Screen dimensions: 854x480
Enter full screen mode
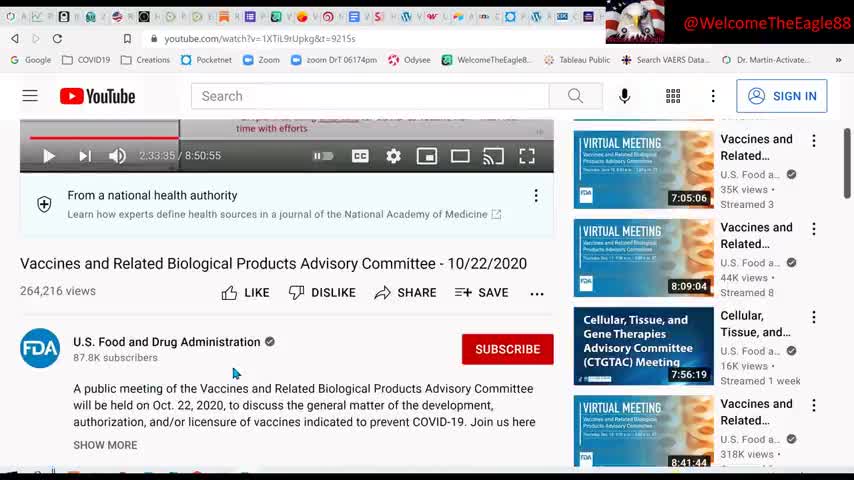coord(527,156)
